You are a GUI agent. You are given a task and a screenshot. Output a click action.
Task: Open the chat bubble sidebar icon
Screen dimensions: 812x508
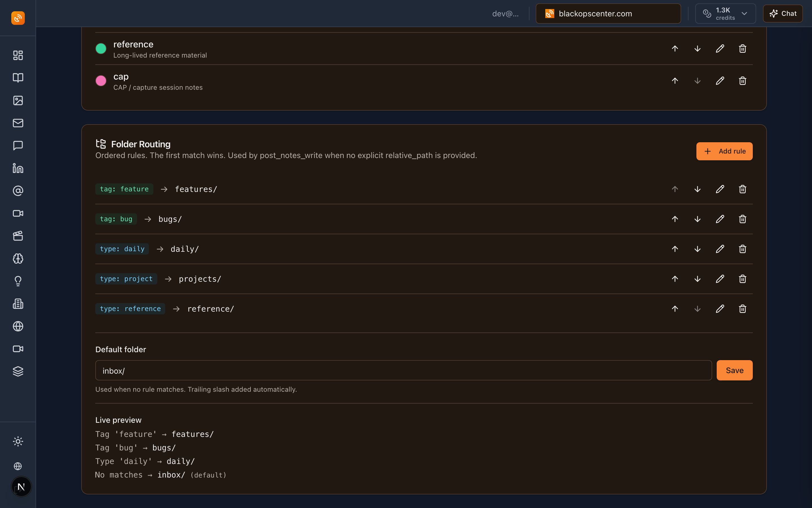18,145
